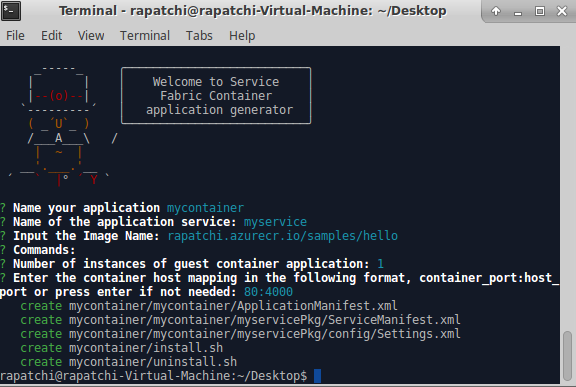Image resolution: width=576 pixels, height=387 pixels.
Task: Click the 'mycontainer' application name answer
Action: [205, 208]
